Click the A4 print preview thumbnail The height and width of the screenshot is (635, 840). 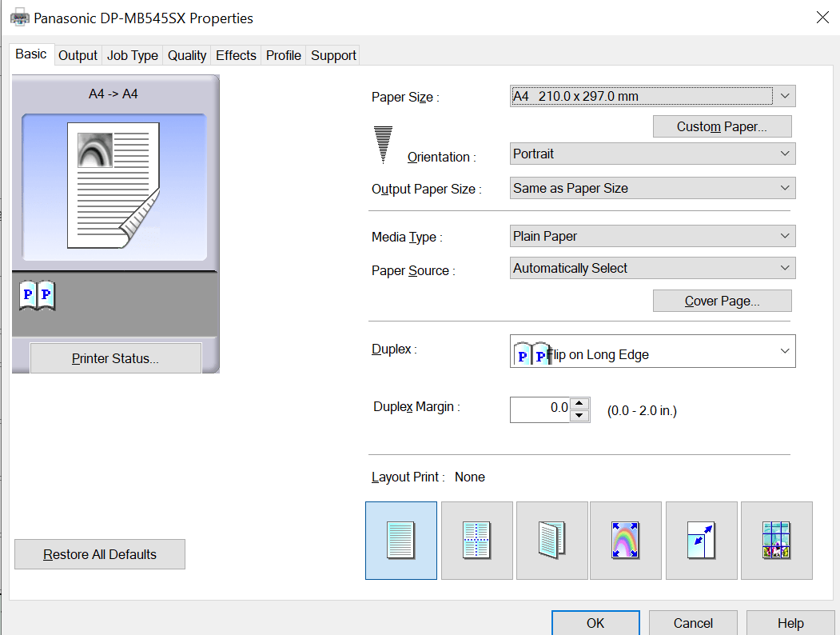tap(114, 184)
